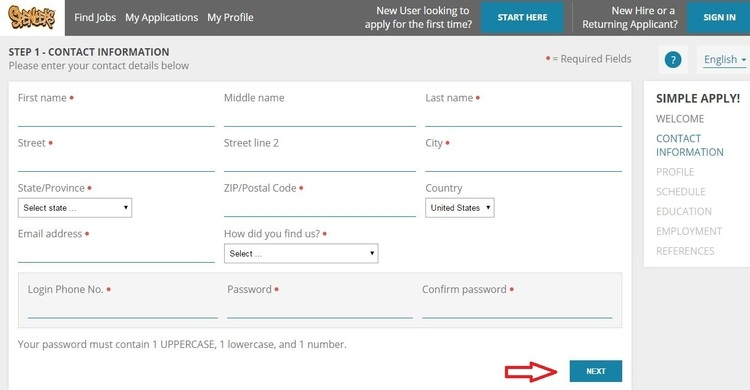Expand the Country dropdown showing United States

[x=460, y=208]
